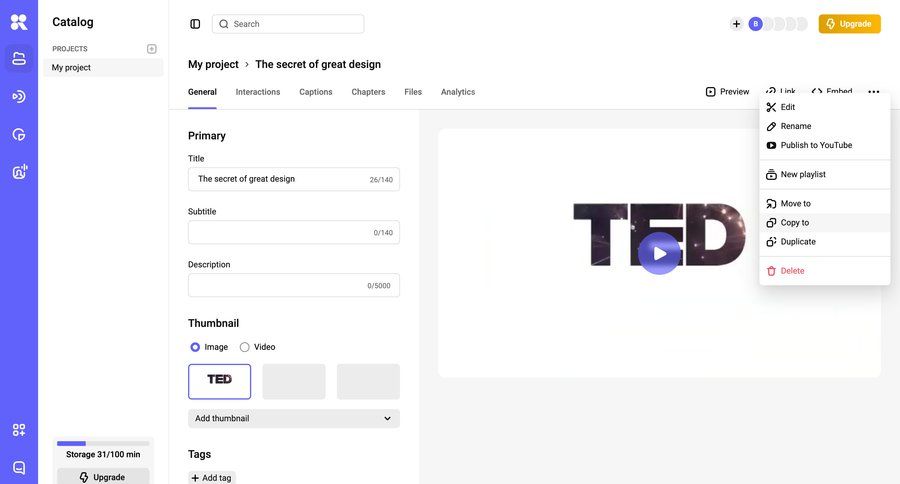Select Publish to YouTube menu entry

816,145
